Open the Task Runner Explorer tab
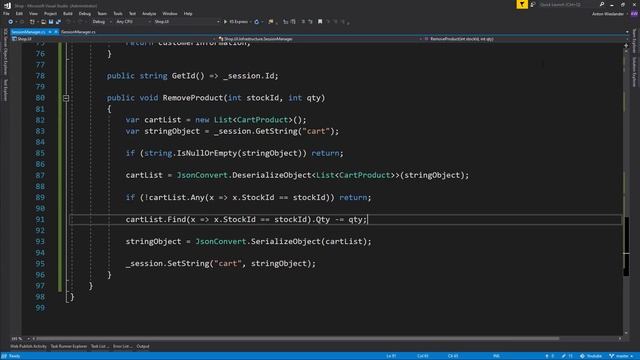The width and height of the screenshot is (640, 360). click(69, 347)
